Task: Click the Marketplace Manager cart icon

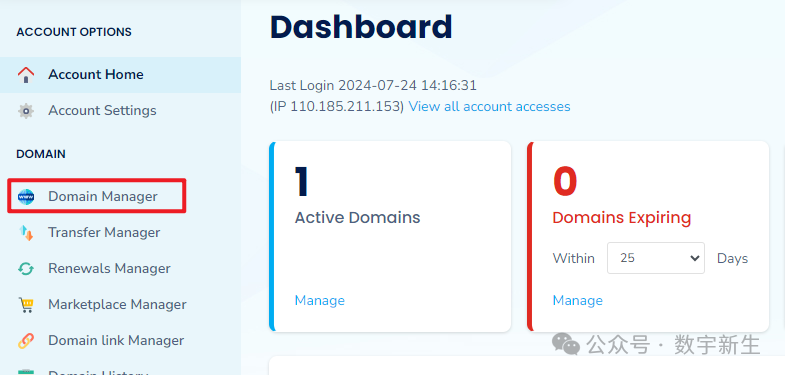Action: click(x=26, y=305)
